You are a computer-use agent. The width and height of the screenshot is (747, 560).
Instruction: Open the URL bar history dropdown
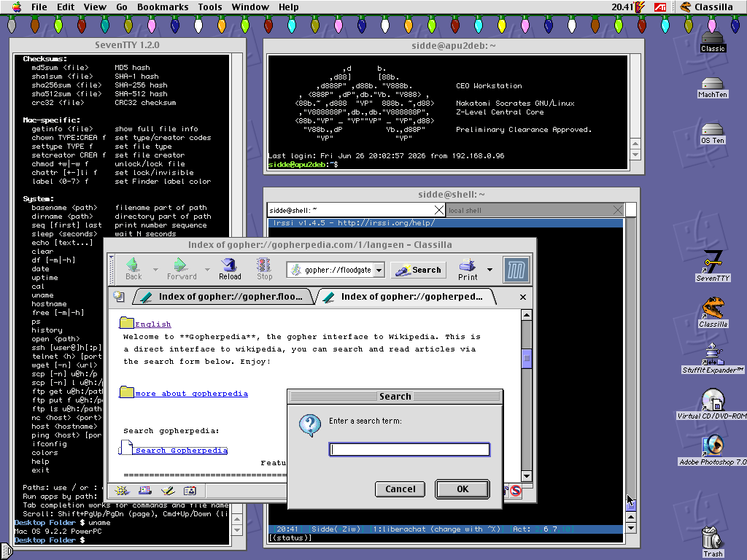379,270
